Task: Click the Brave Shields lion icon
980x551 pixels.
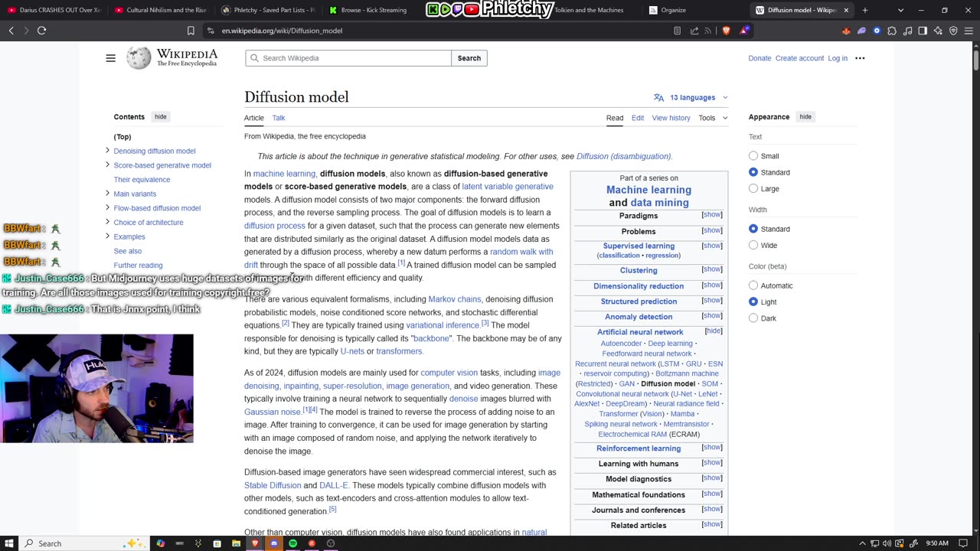Action: pos(726,31)
